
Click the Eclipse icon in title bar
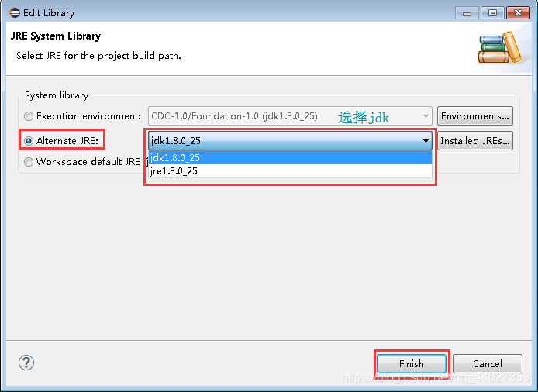pyautogui.click(x=15, y=13)
